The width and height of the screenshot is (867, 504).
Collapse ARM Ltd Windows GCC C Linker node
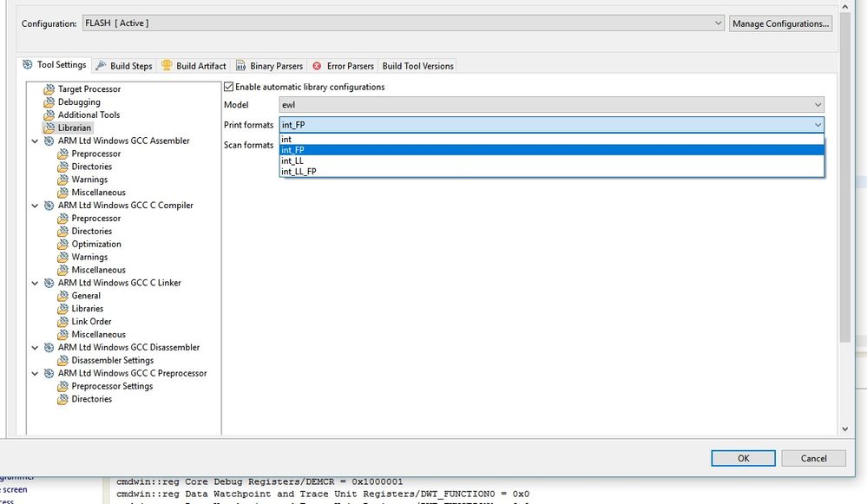[35, 283]
